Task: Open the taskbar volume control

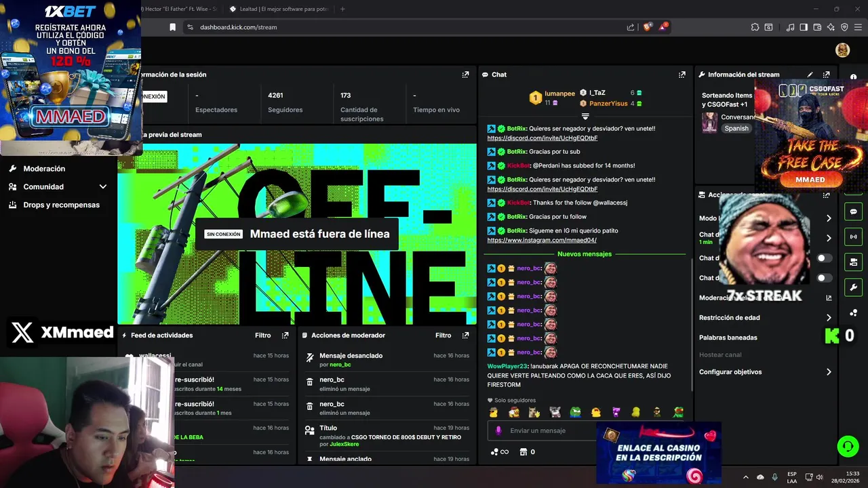Action: coord(819,477)
